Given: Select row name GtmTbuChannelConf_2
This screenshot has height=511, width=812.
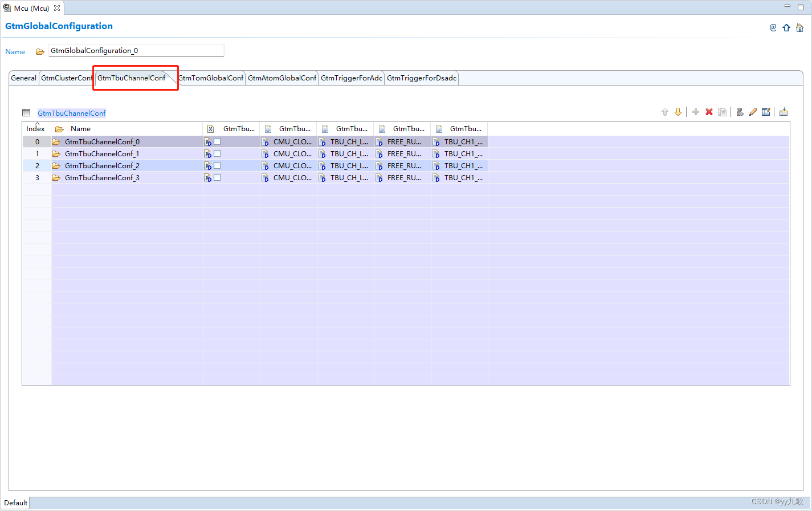Looking at the screenshot, I should [x=102, y=165].
